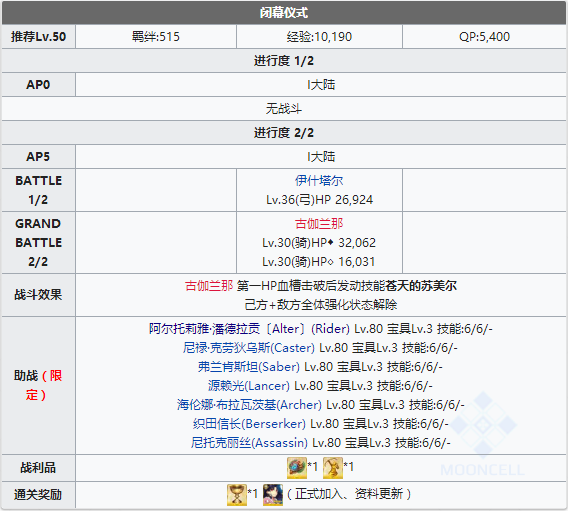The image size is (568, 511).
Task: Click the 进行度 1/2 section header
Action: coord(284,60)
